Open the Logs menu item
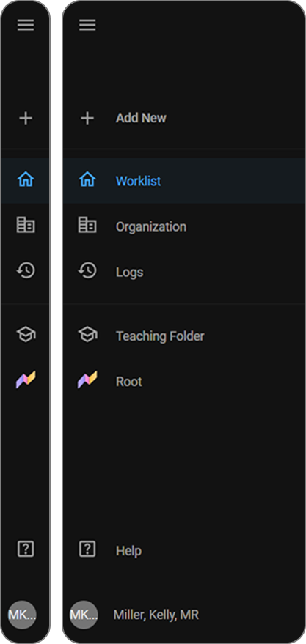Screen dimensions: 306x644 coord(184,272)
